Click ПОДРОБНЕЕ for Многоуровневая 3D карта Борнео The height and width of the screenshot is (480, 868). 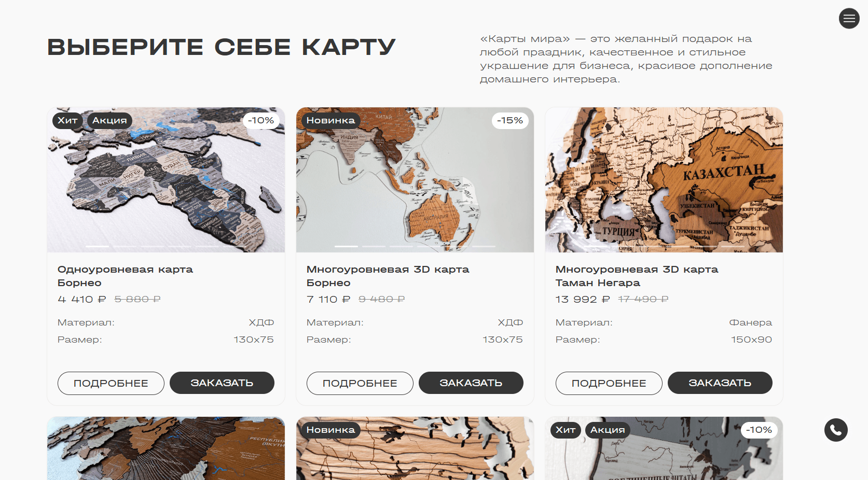pos(360,383)
